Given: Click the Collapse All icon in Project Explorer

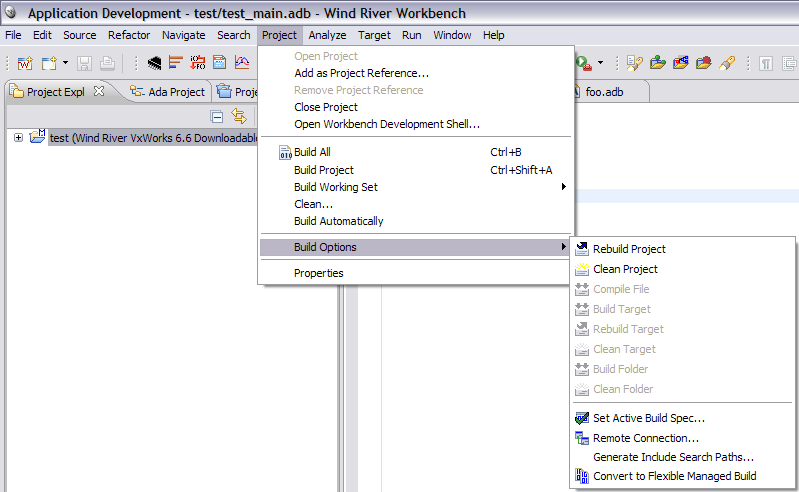Looking at the screenshot, I should pos(217,117).
